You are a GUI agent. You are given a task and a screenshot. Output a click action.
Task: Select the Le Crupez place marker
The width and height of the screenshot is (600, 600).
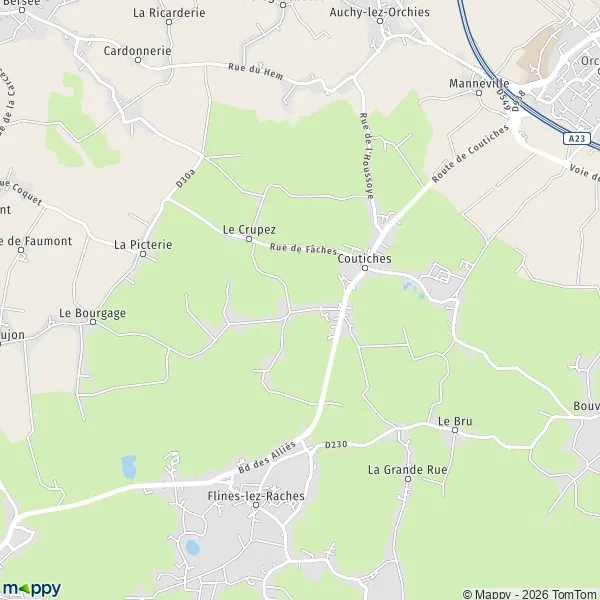pyautogui.click(x=249, y=239)
